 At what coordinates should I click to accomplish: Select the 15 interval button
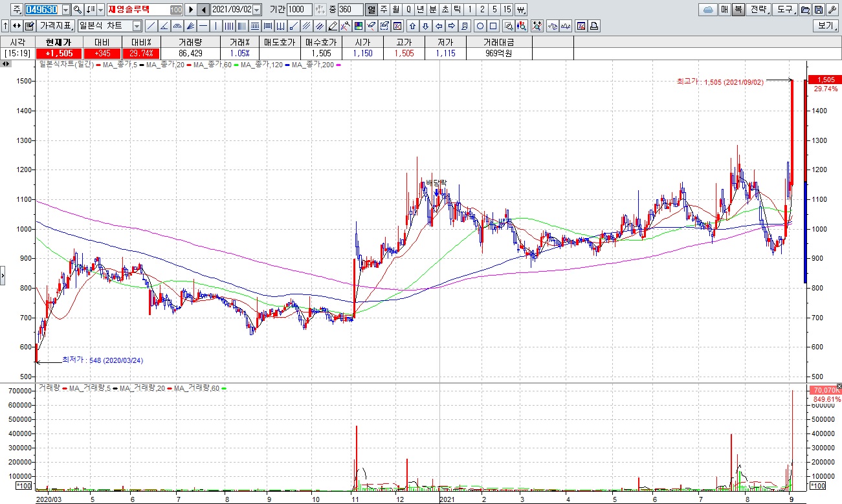[x=507, y=10]
